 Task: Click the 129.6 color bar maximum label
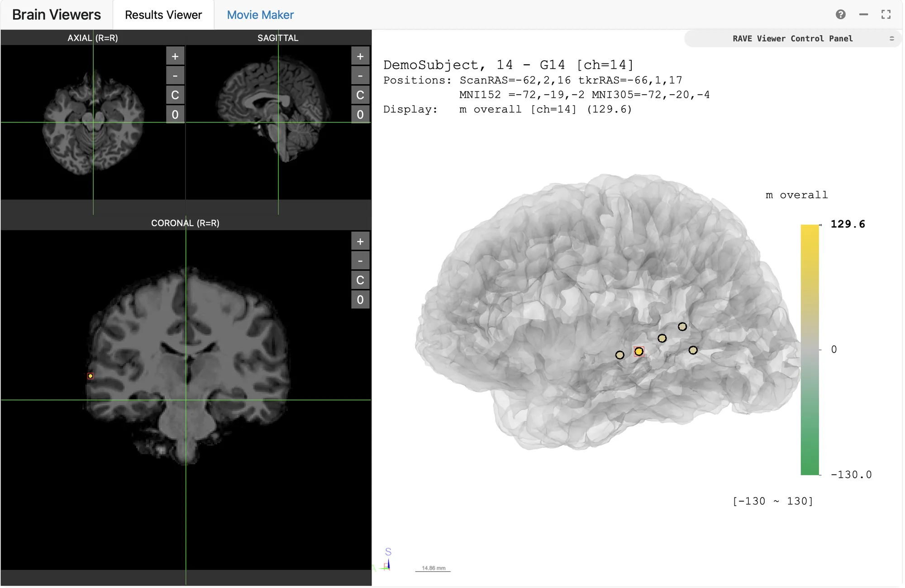click(x=848, y=224)
